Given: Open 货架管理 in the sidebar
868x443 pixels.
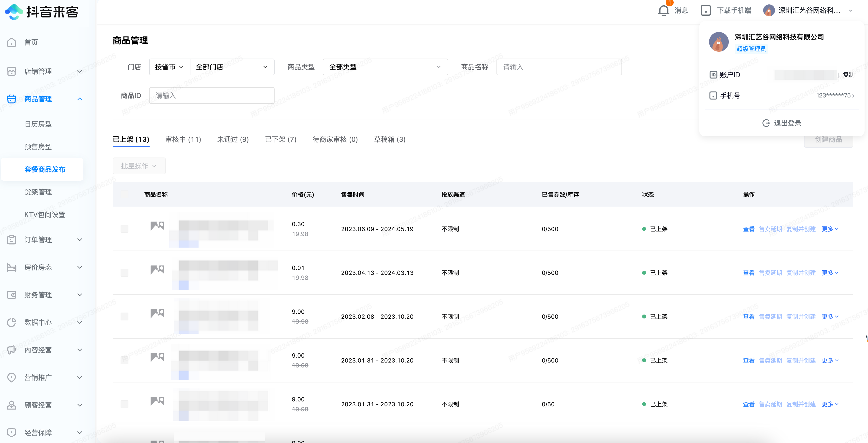Looking at the screenshot, I should (38, 192).
